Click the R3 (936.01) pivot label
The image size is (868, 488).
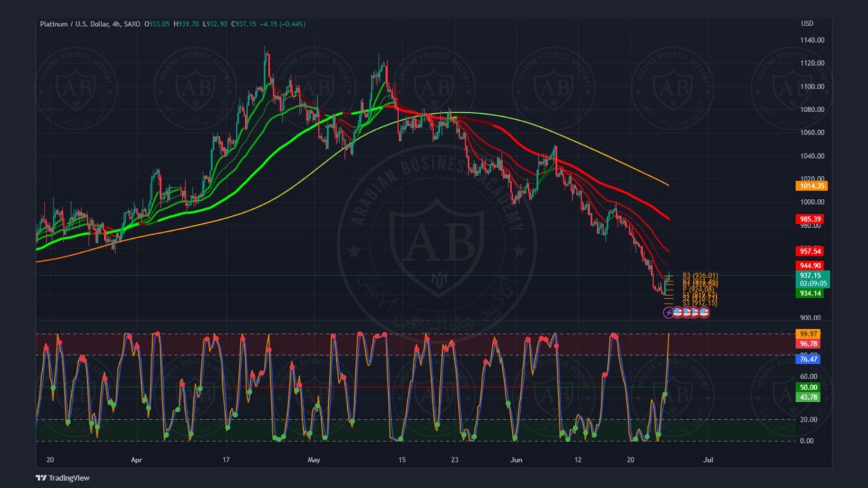click(x=700, y=276)
